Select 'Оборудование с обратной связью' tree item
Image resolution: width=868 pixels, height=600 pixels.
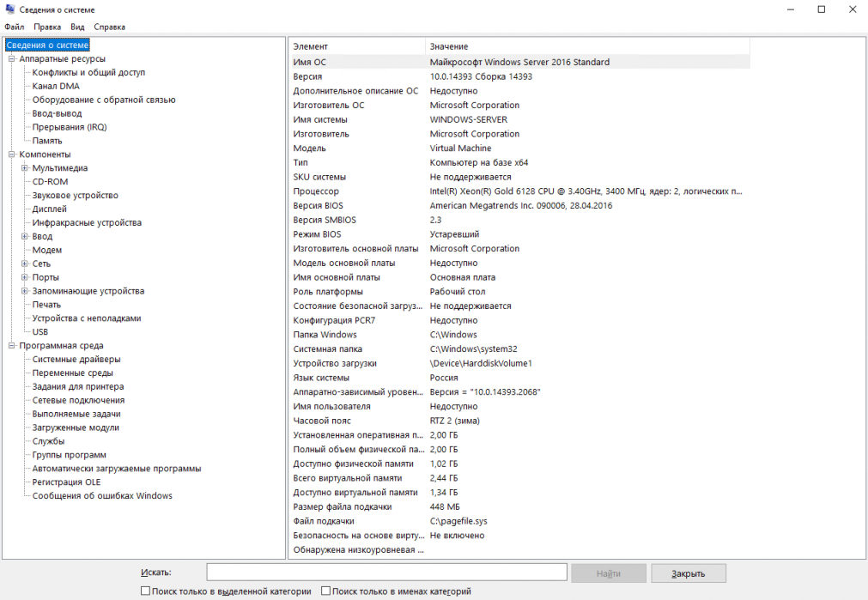pos(104,100)
